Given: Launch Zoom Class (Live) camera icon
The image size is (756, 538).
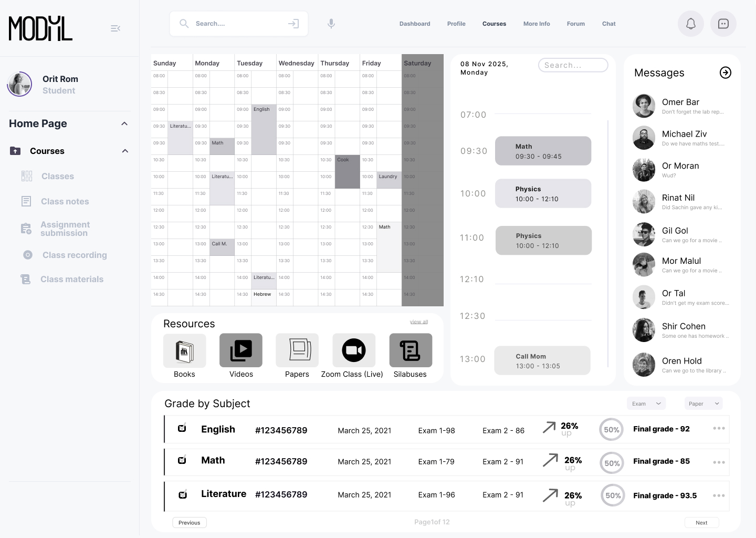Looking at the screenshot, I should click(x=354, y=350).
